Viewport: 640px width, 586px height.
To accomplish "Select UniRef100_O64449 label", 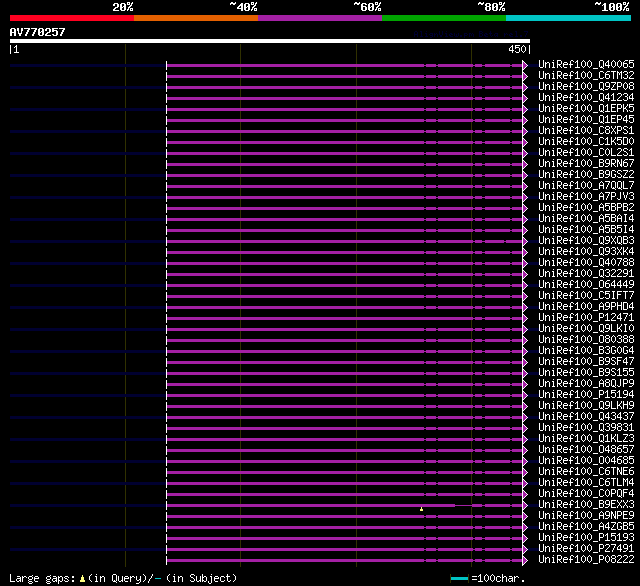I will pyautogui.click(x=586, y=285).
